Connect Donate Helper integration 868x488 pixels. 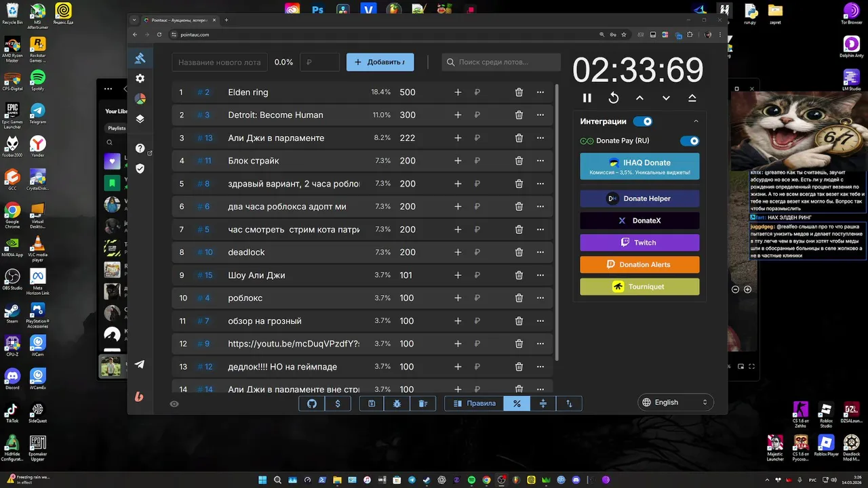[x=639, y=199]
